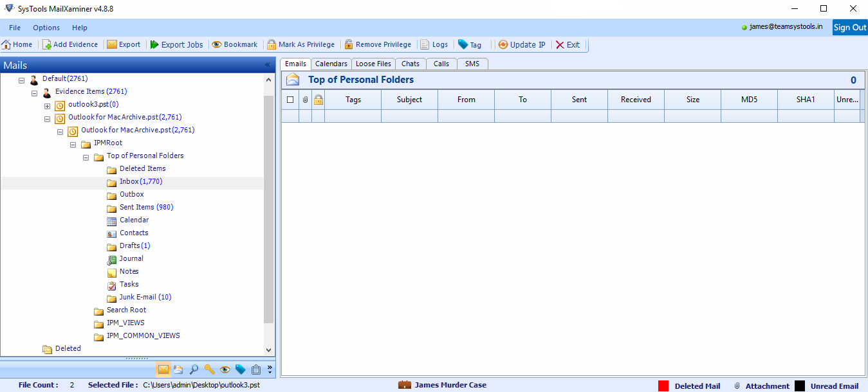Select the IPM_COMMON_VIEWS folder
868x392 pixels.
coord(143,335)
